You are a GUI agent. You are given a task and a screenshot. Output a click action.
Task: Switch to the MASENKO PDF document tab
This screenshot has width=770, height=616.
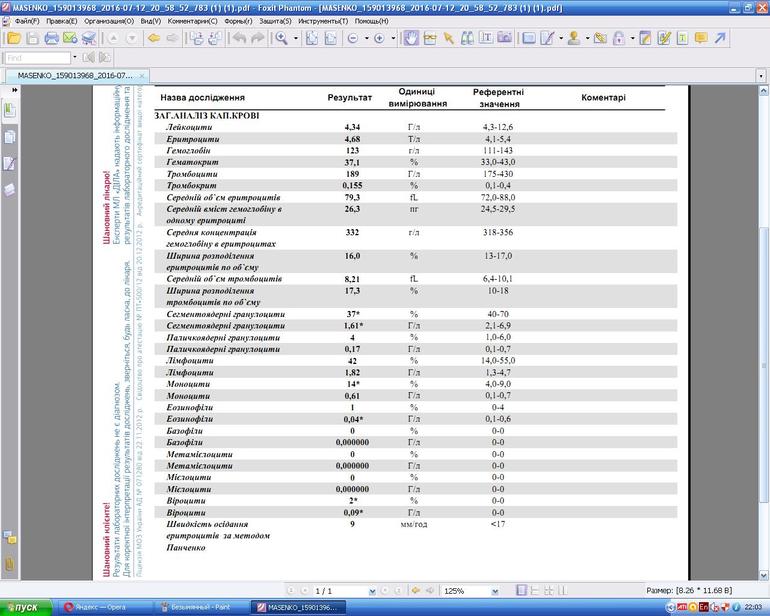pos(70,76)
